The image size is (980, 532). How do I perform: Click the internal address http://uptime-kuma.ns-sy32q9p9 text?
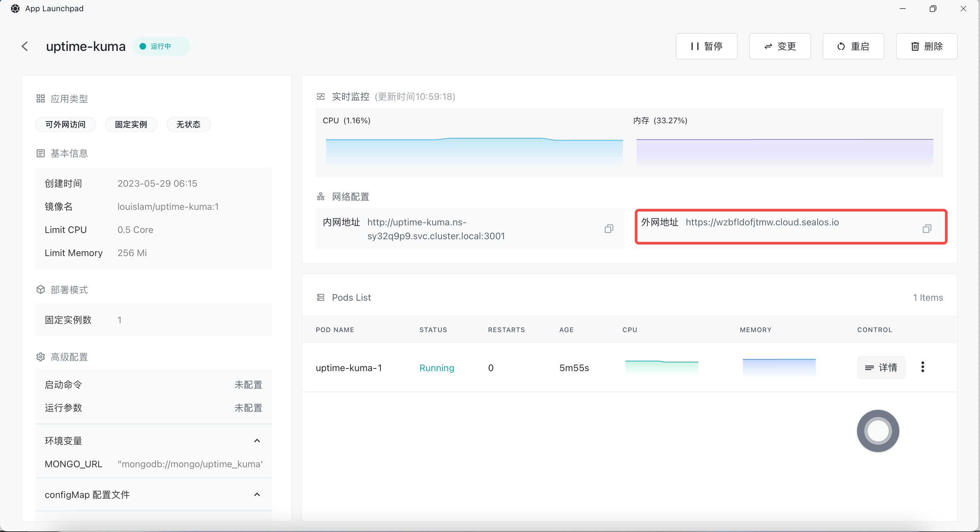[436, 229]
